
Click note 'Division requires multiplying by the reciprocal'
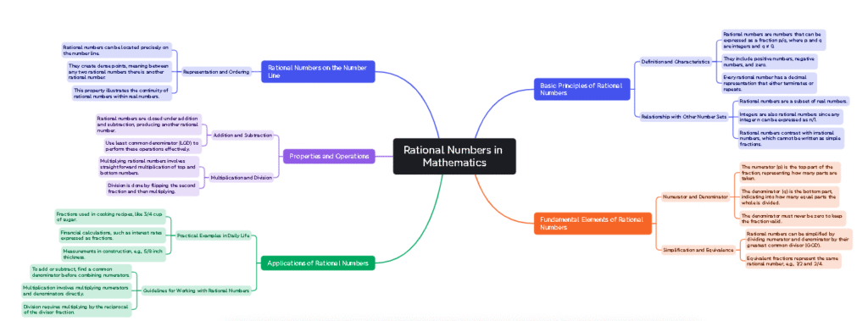coord(76,309)
